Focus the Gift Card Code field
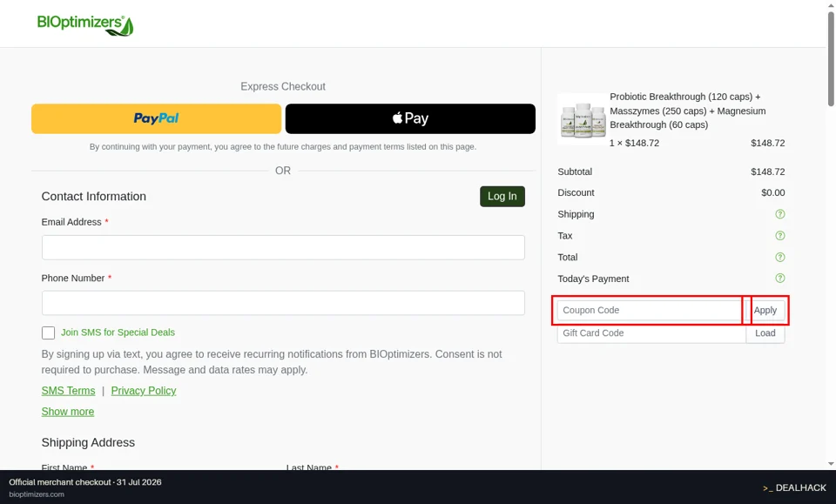Viewport: 836px width, 504px height. pyautogui.click(x=651, y=333)
